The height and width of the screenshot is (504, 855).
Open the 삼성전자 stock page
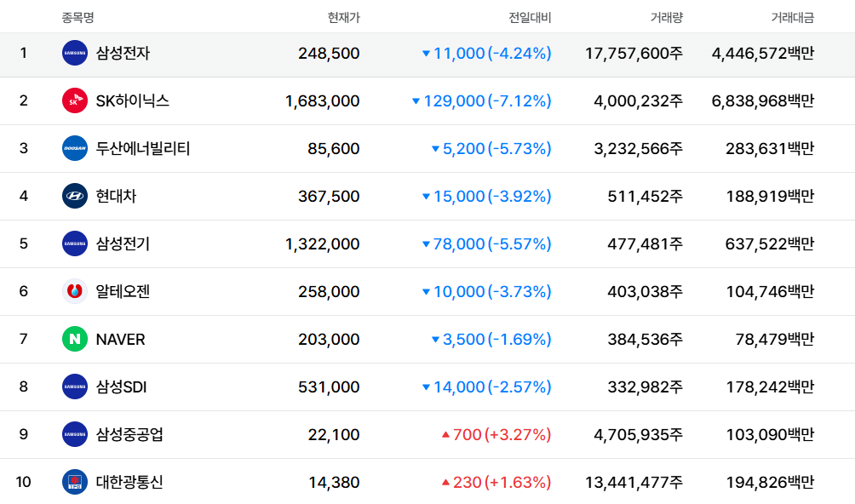(123, 53)
